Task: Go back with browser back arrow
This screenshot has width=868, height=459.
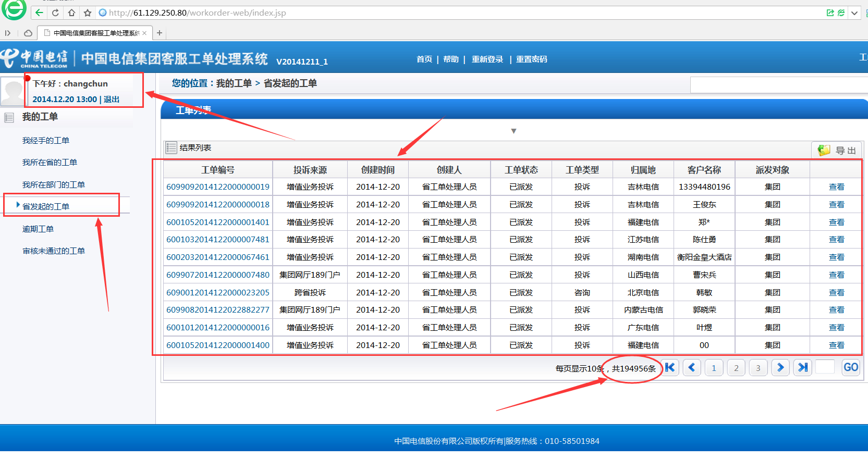Action: coord(39,13)
